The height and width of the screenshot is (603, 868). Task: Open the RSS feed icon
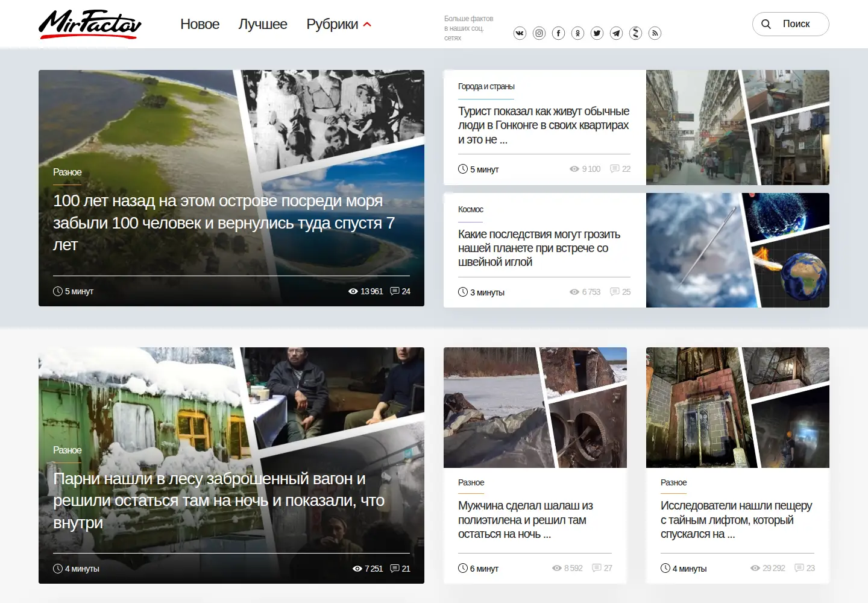coord(655,33)
